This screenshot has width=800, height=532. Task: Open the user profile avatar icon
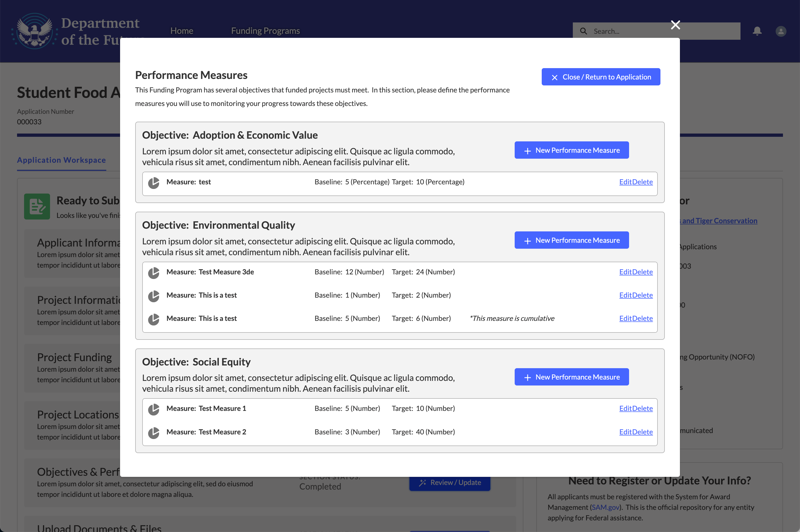[781, 31]
